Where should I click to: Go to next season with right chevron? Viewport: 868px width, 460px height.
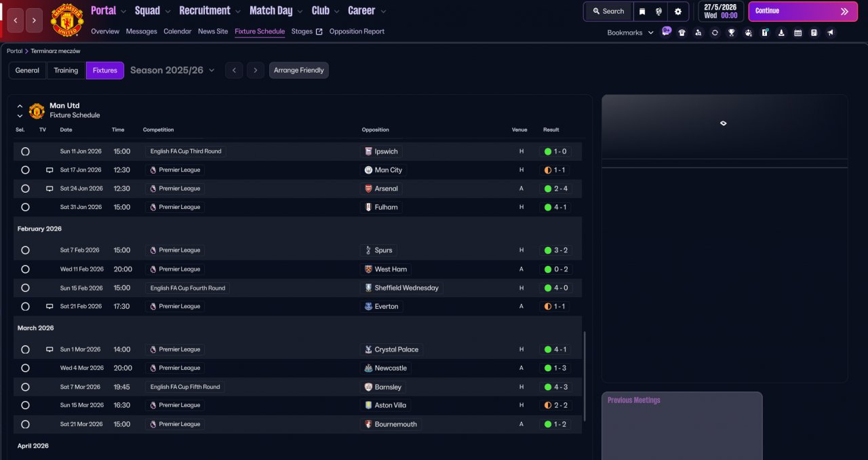click(x=255, y=71)
